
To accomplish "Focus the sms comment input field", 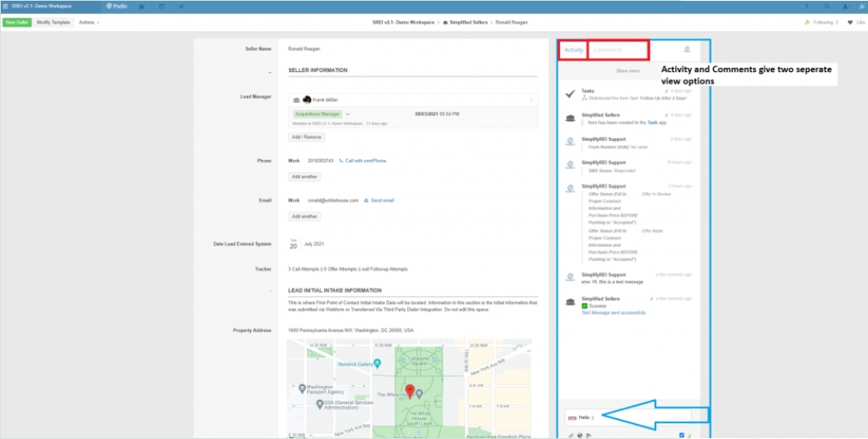I will click(x=628, y=417).
